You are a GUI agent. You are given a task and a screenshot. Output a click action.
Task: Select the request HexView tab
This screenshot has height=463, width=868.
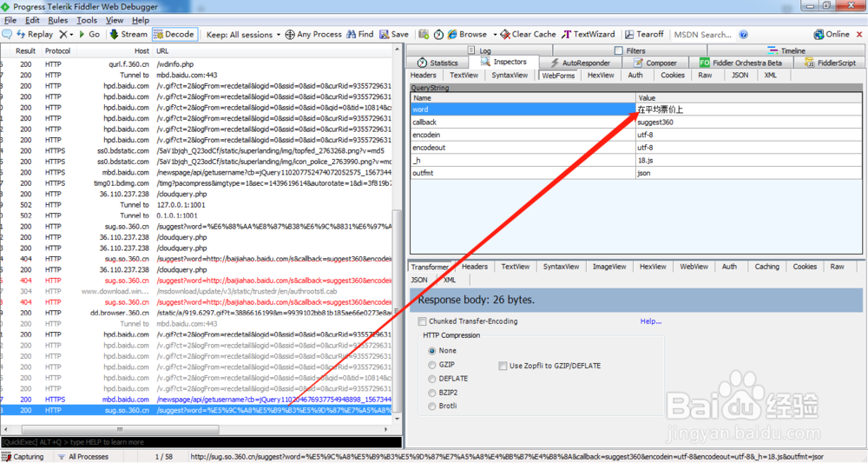point(601,76)
